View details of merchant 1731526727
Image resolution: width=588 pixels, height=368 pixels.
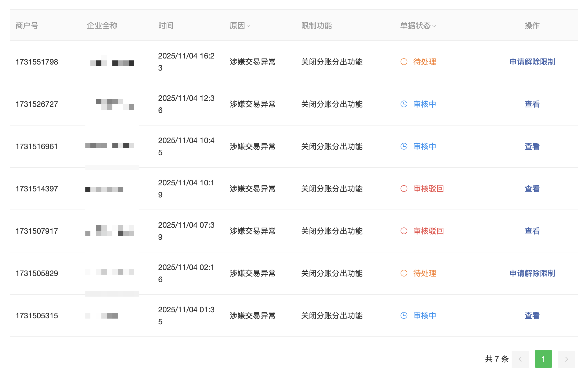532,104
